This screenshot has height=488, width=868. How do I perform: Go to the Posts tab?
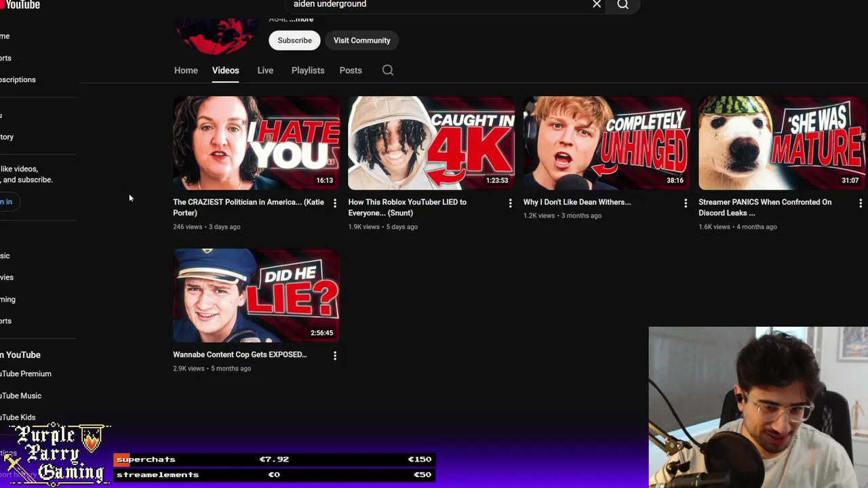pos(351,70)
